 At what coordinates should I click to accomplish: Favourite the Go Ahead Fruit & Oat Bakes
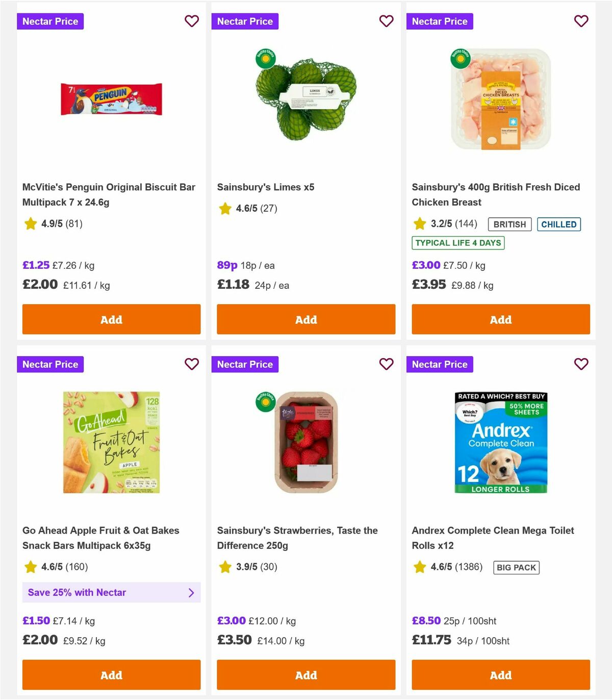coord(192,364)
